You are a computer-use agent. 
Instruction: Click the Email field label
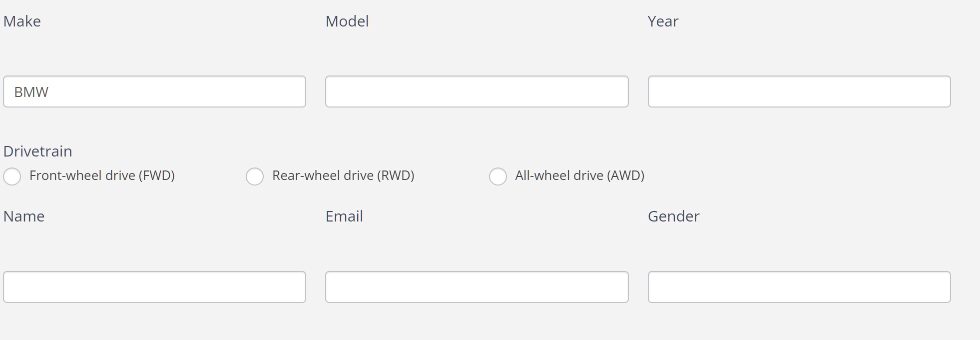coord(344,216)
